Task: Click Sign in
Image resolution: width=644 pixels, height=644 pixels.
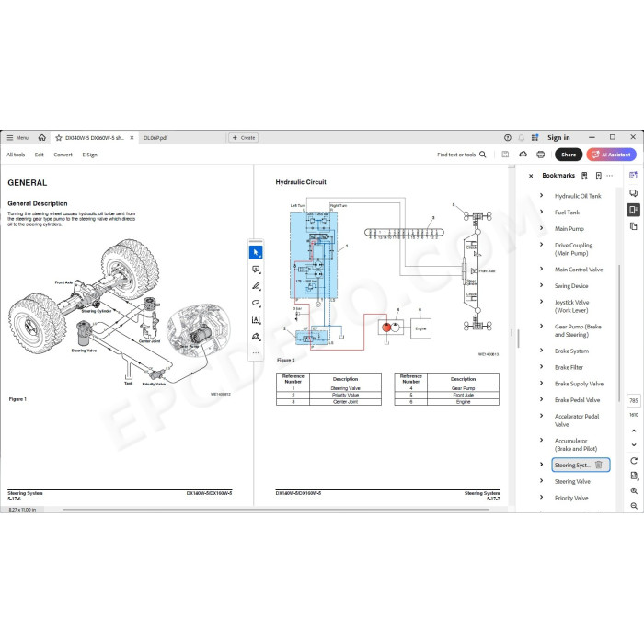Action: pyautogui.click(x=558, y=138)
